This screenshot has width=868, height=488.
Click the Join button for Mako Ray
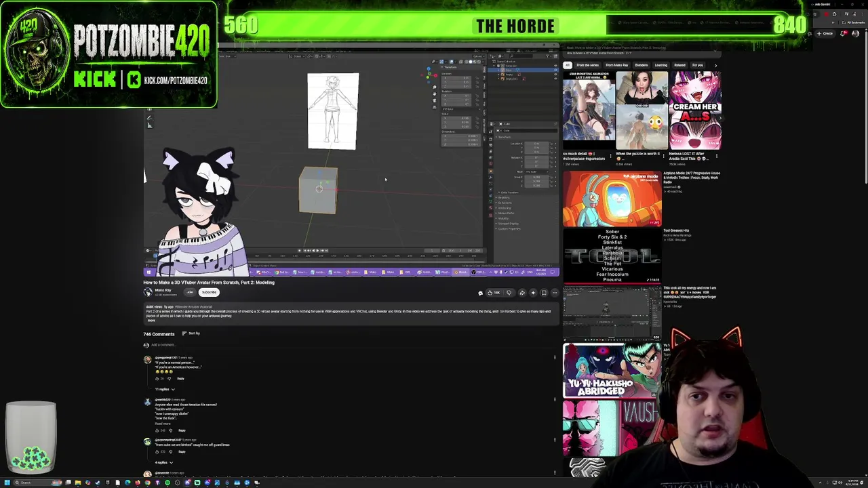(190, 292)
